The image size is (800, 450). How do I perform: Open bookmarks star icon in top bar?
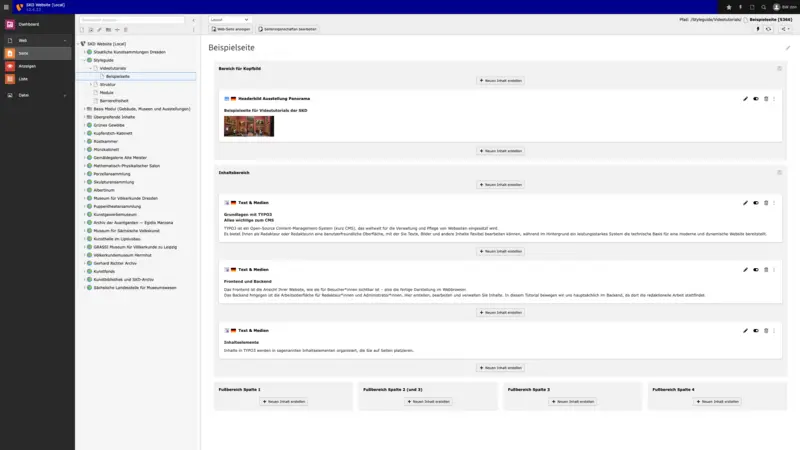(x=729, y=7)
